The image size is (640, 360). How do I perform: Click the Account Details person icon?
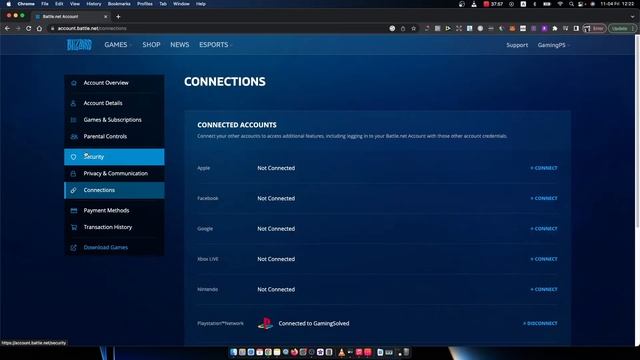point(73,103)
